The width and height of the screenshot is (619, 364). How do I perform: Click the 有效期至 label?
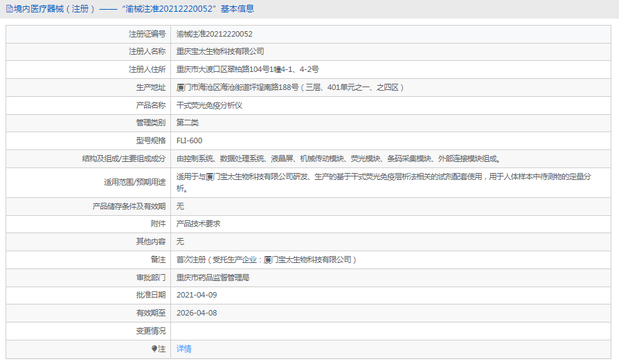[151, 313]
